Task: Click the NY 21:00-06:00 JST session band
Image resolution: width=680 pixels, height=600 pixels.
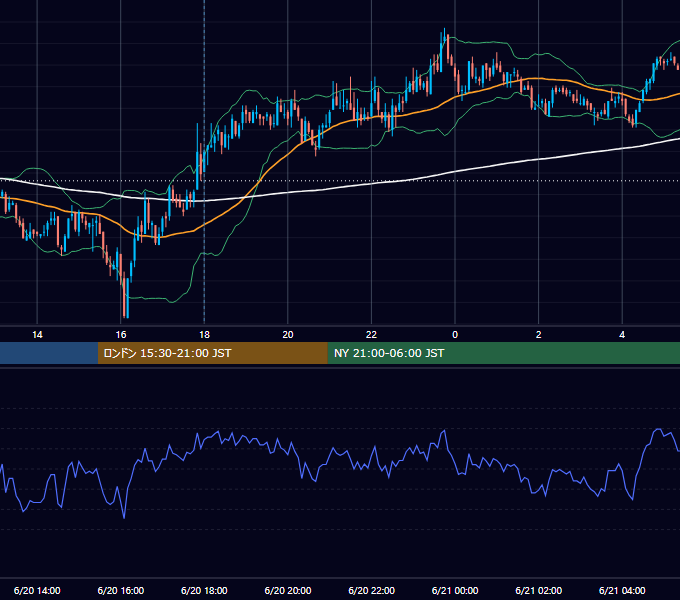Action: [503, 353]
